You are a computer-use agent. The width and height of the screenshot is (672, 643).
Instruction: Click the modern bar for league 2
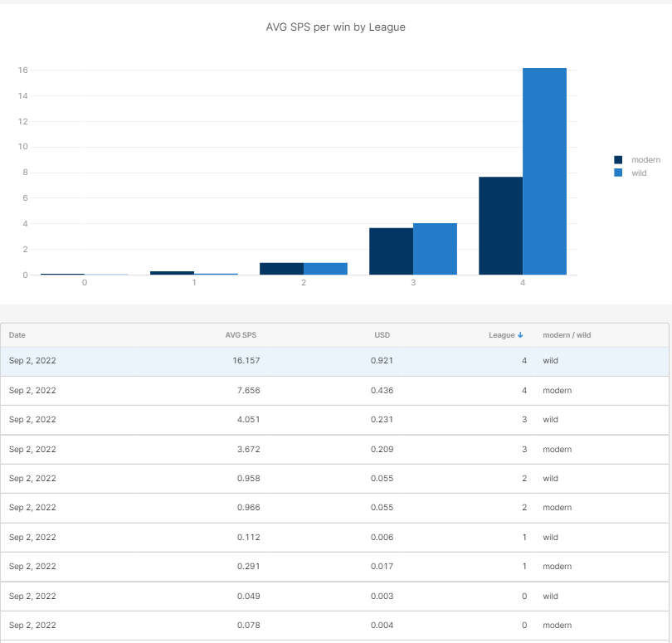pos(281,269)
